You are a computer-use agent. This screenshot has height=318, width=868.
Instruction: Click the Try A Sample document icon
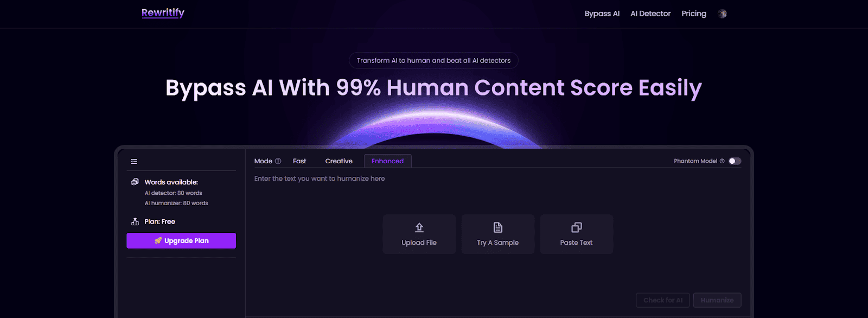pyautogui.click(x=497, y=227)
